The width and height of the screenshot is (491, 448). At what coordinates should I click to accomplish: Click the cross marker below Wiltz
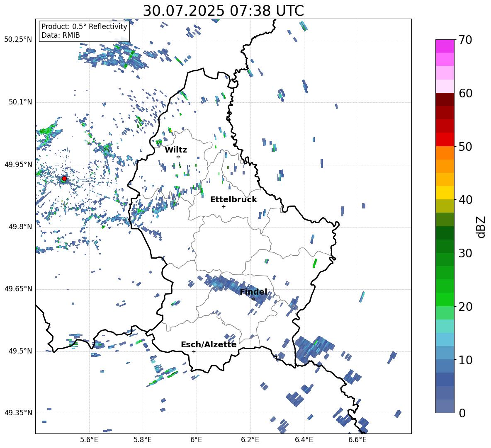pyautogui.click(x=178, y=157)
